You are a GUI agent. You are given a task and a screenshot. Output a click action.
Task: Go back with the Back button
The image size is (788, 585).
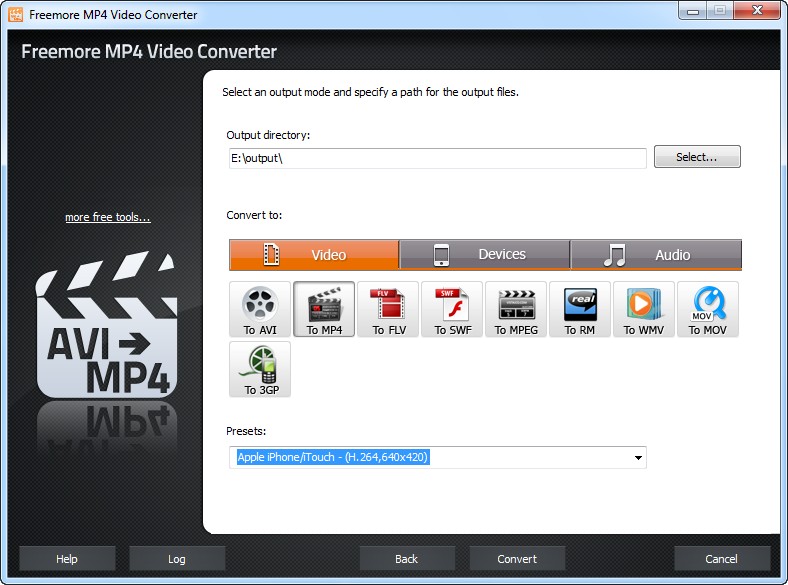coord(407,559)
